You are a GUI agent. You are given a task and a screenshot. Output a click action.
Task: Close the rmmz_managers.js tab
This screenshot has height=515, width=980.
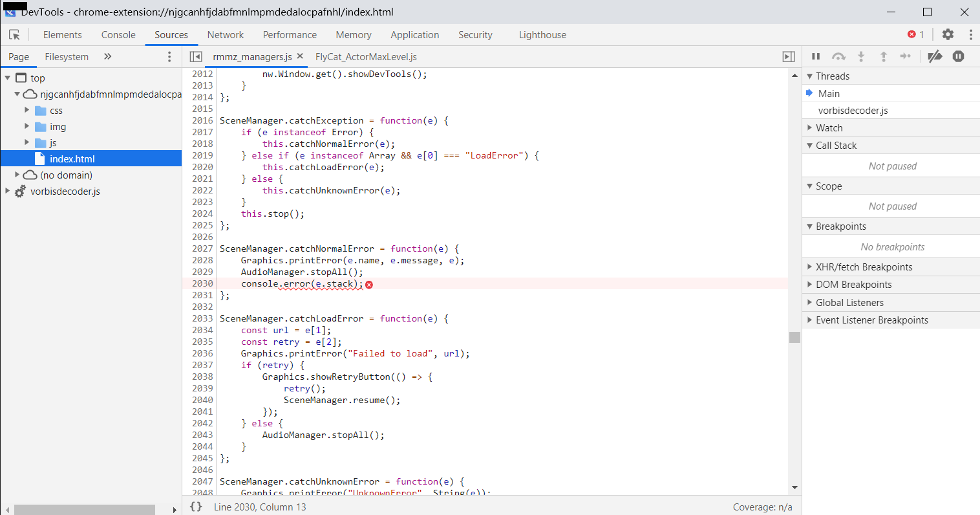pos(300,56)
